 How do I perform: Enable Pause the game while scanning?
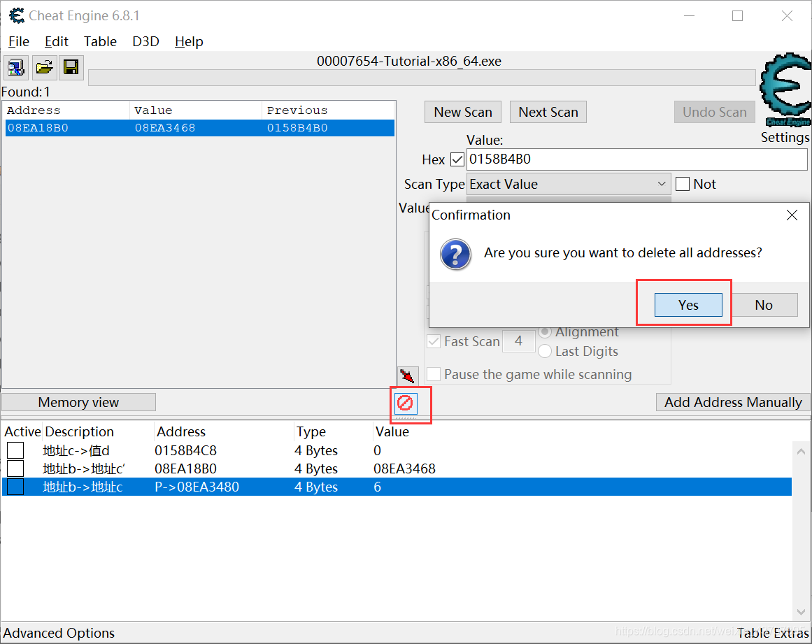pos(434,374)
